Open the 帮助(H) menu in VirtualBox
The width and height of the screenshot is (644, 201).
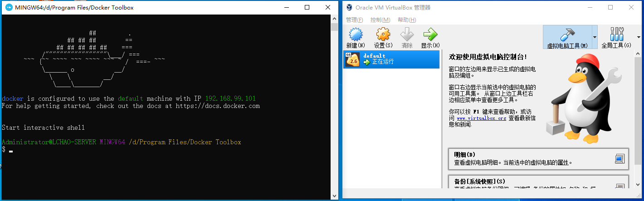[x=406, y=20]
